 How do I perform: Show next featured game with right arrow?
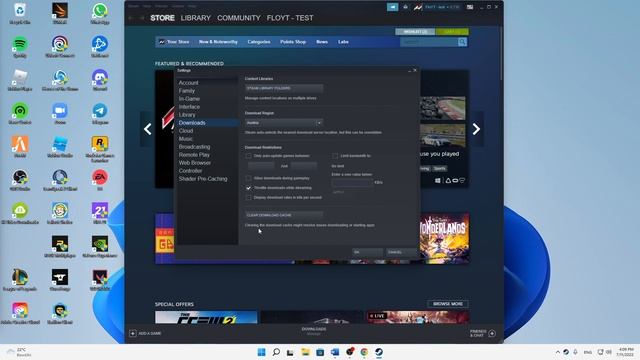point(476,129)
